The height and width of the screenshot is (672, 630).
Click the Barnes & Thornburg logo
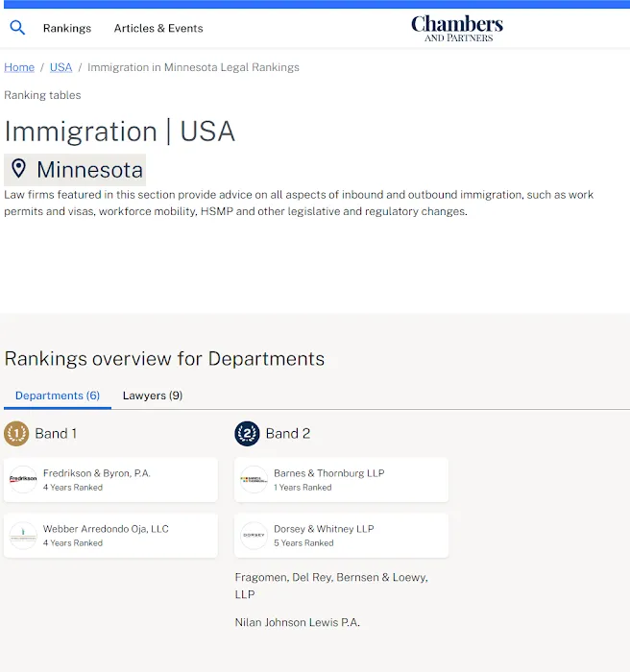254,479
